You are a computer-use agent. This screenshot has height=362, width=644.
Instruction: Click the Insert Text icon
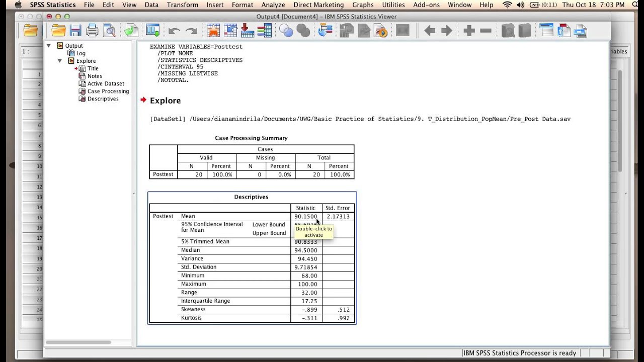click(x=581, y=31)
